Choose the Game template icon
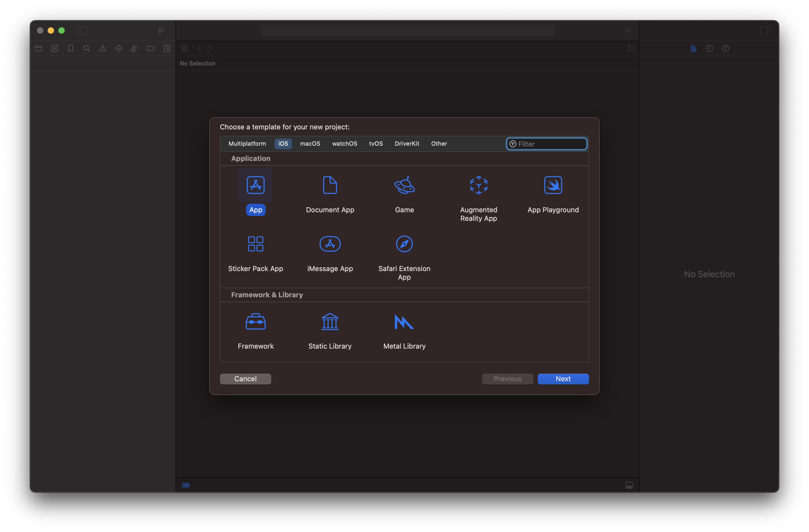 pyautogui.click(x=404, y=185)
